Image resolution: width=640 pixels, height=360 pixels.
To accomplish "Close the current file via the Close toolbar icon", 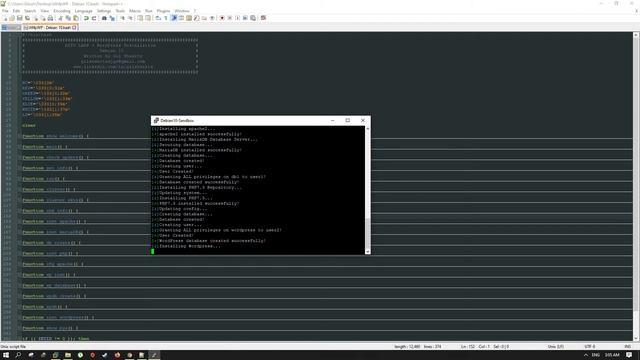I will click(35, 18).
